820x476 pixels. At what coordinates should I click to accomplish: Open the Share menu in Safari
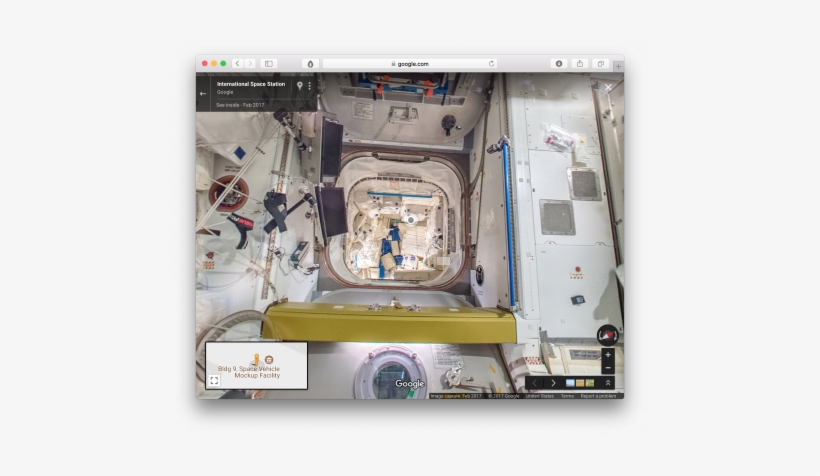pos(580,64)
